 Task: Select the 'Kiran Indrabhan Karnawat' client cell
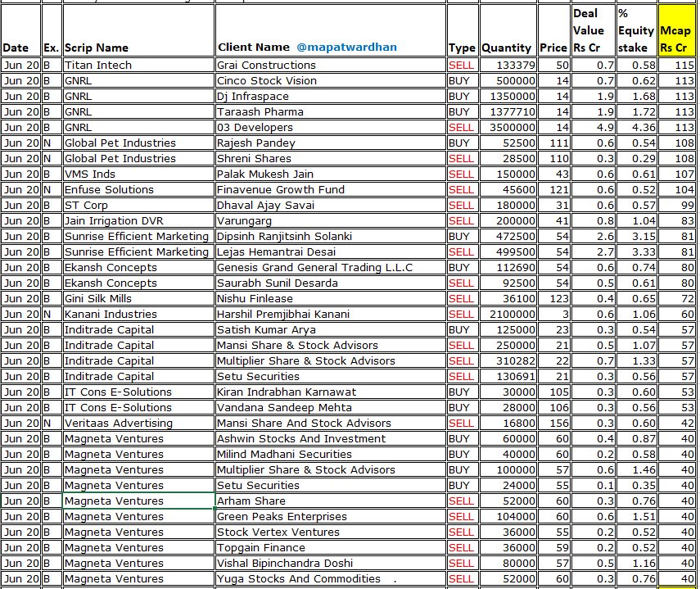coord(331,392)
